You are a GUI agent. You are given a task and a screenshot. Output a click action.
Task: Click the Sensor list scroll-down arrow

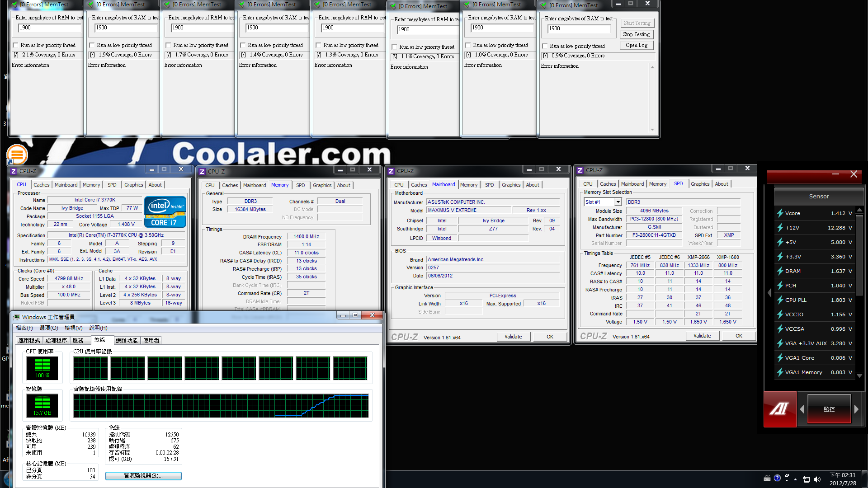pos(859,375)
